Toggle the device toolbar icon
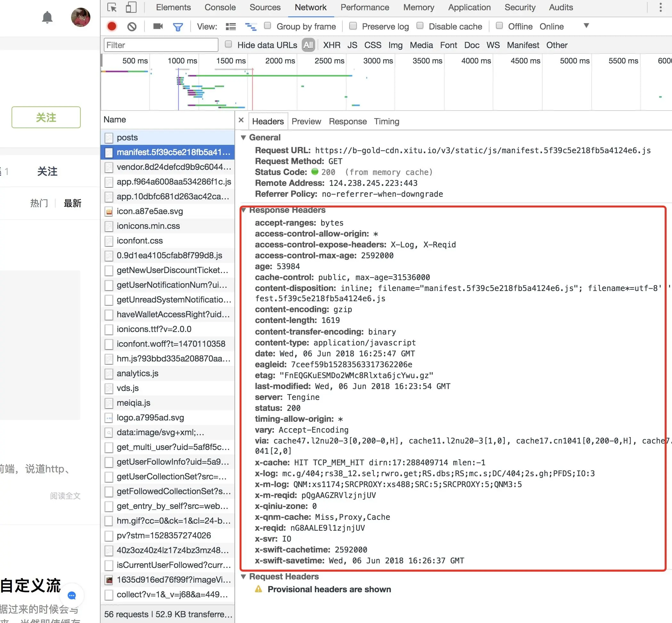Image resolution: width=672 pixels, height=623 pixels. tap(131, 7)
